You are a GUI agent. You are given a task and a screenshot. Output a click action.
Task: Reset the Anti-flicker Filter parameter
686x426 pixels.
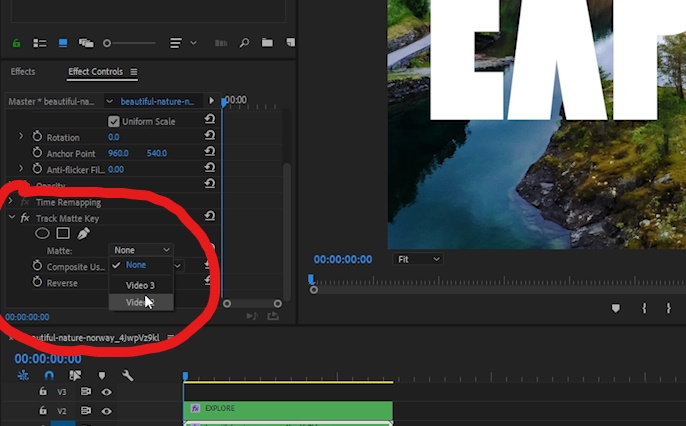click(210, 167)
